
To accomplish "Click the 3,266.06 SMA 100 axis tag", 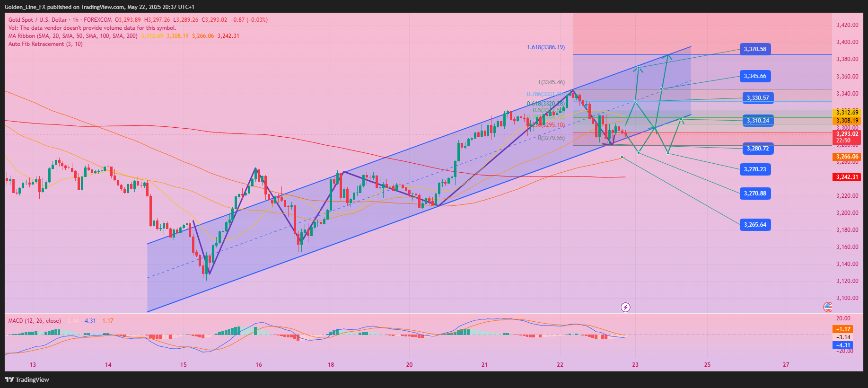I will pyautogui.click(x=847, y=157).
